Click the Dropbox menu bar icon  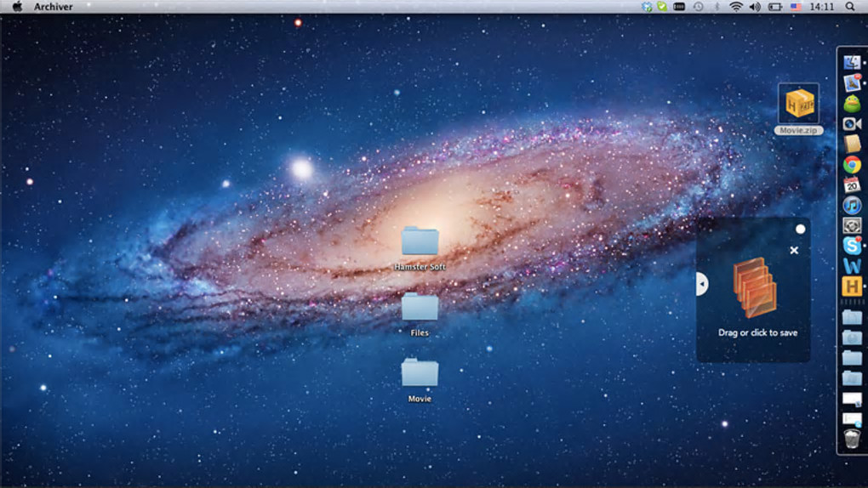click(x=647, y=7)
